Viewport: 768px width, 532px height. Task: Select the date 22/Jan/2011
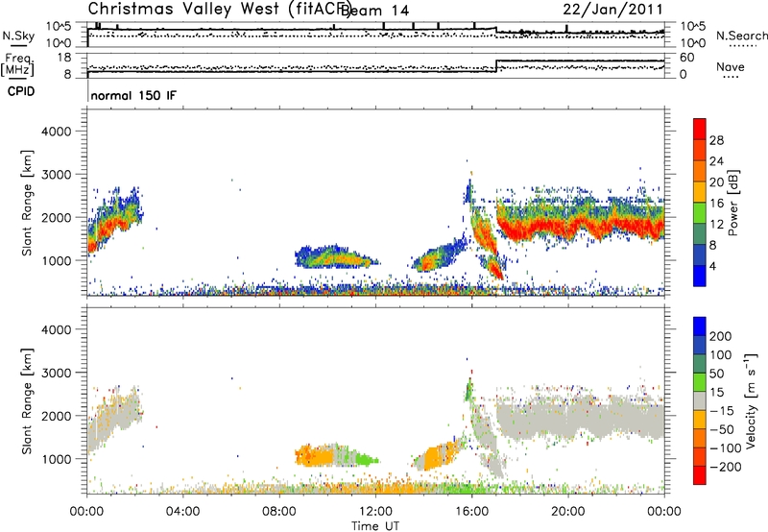coord(612,10)
